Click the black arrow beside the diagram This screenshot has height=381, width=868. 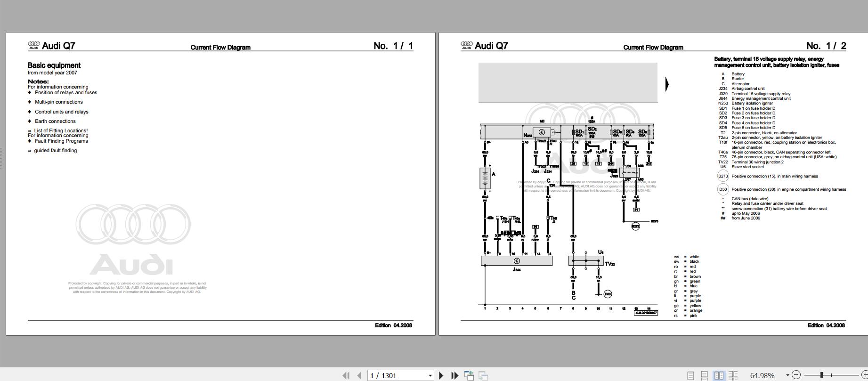coord(667,84)
